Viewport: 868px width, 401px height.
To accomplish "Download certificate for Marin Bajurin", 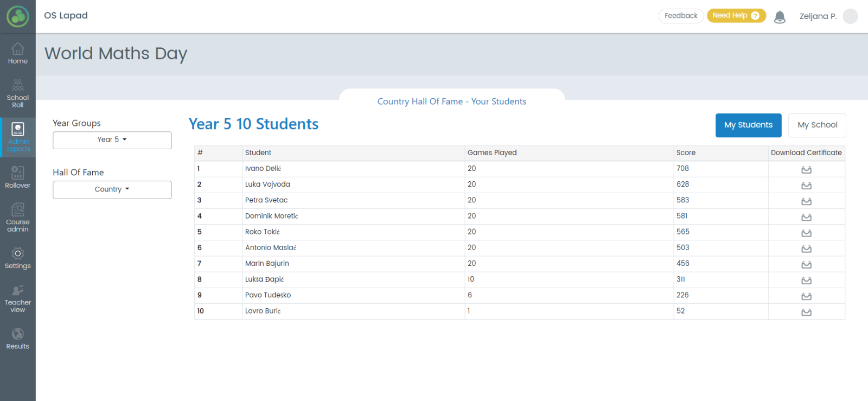I will [x=806, y=264].
